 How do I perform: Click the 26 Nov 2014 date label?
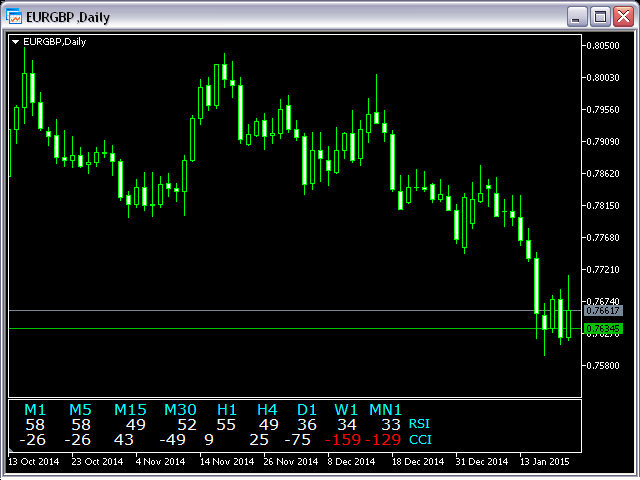point(291,462)
